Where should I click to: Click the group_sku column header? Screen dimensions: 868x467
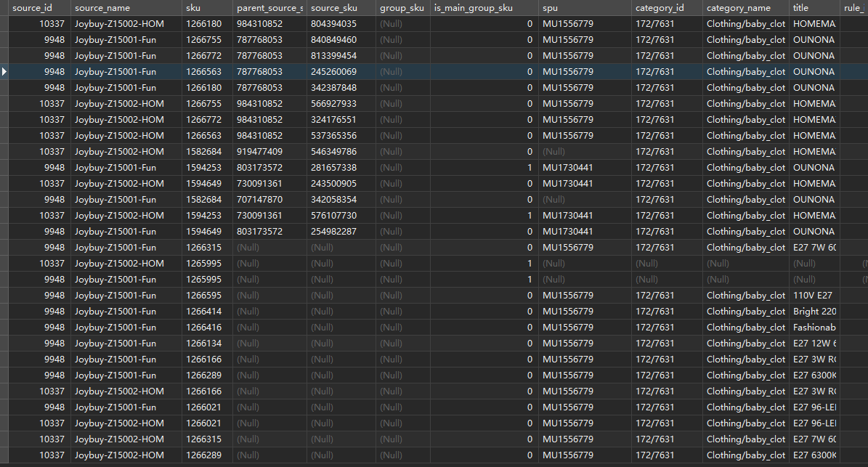point(403,8)
